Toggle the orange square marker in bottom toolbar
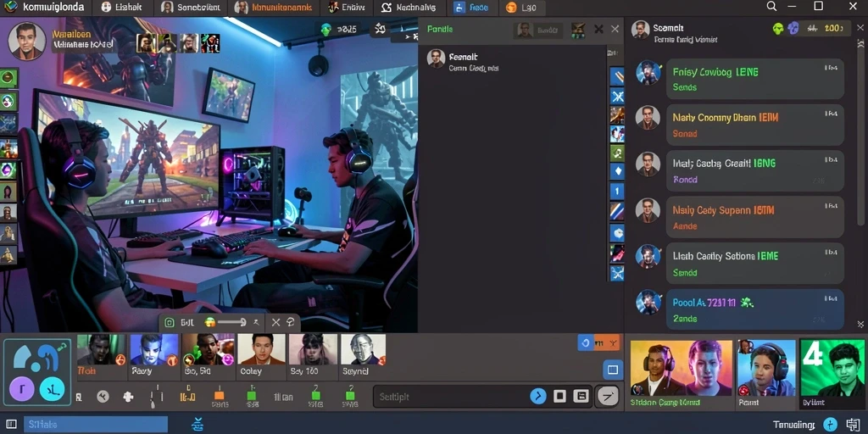 [219, 396]
